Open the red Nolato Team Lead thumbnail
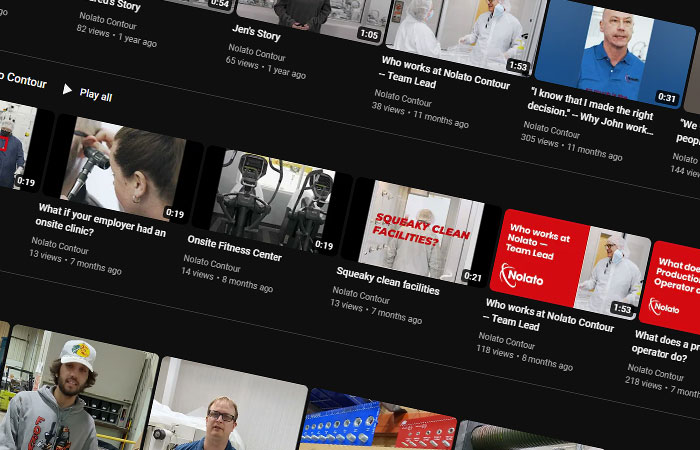 tap(570, 264)
